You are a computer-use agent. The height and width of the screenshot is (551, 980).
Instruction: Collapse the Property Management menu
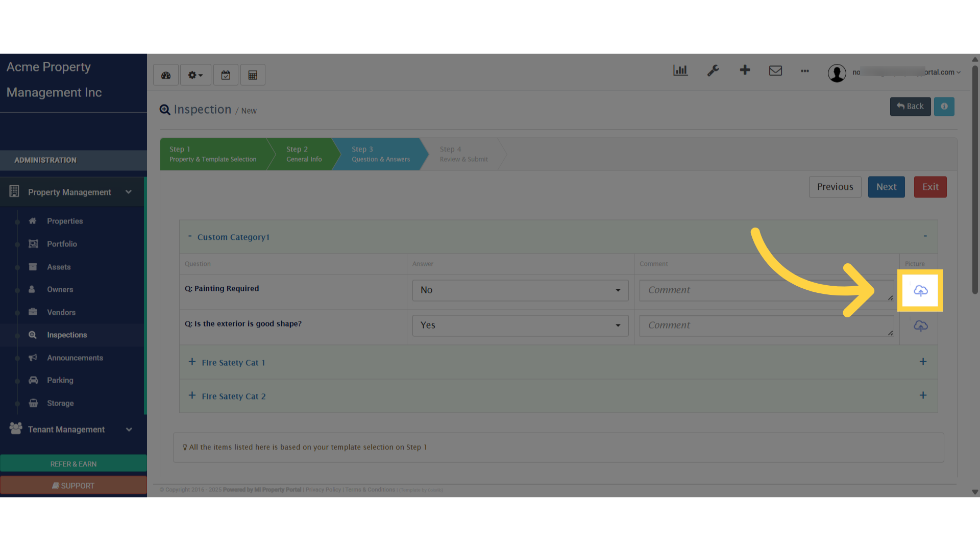72,192
